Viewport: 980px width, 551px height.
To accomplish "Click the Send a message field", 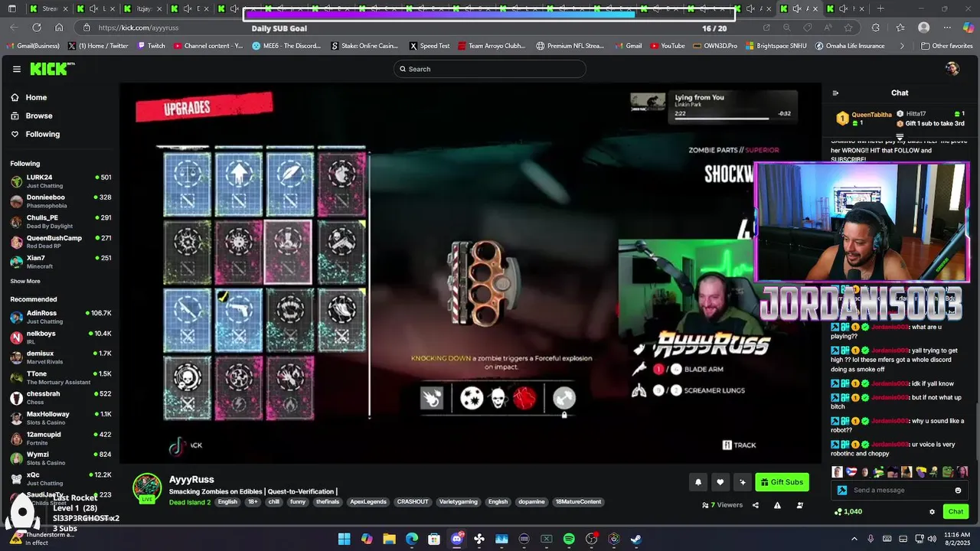I will (900, 491).
